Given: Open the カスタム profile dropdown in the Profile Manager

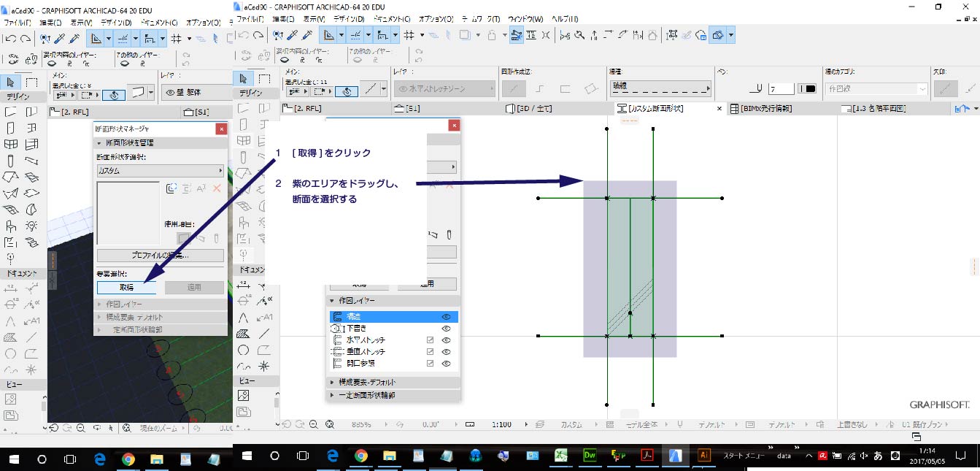Looking at the screenshot, I should 161,170.
